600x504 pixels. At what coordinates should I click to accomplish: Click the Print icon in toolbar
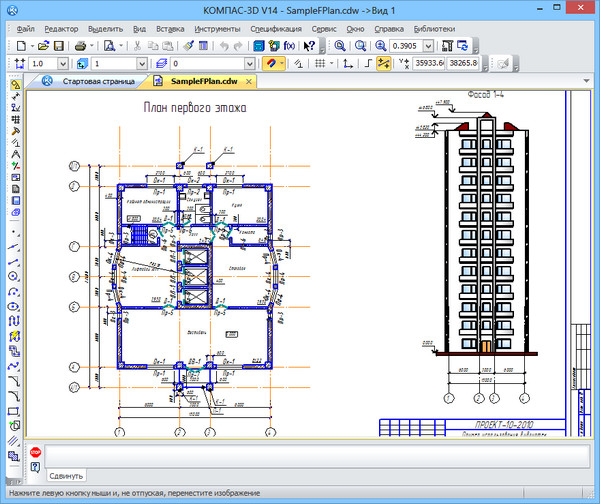[81, 46]
